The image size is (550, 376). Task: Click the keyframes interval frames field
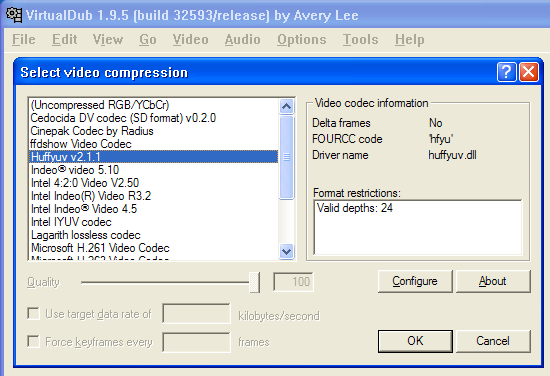pyautogui.click(x=196, y=342)
